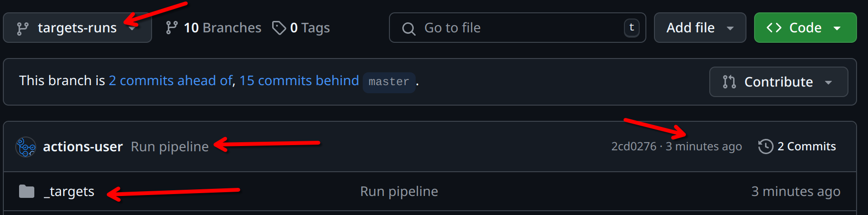Open the actions-user profile link
This screenshot has height=215, width=868.
click(83, 147)
